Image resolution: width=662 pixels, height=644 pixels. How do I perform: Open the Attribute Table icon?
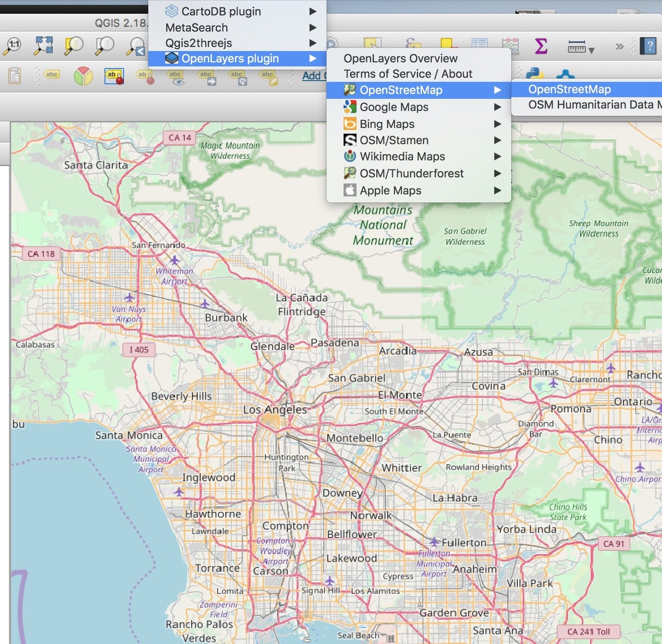(479, 43)
